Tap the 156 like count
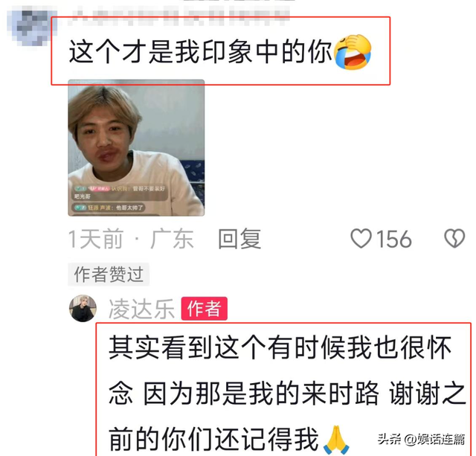This screenshot has height=456, width=476. (x=394, y=239)
